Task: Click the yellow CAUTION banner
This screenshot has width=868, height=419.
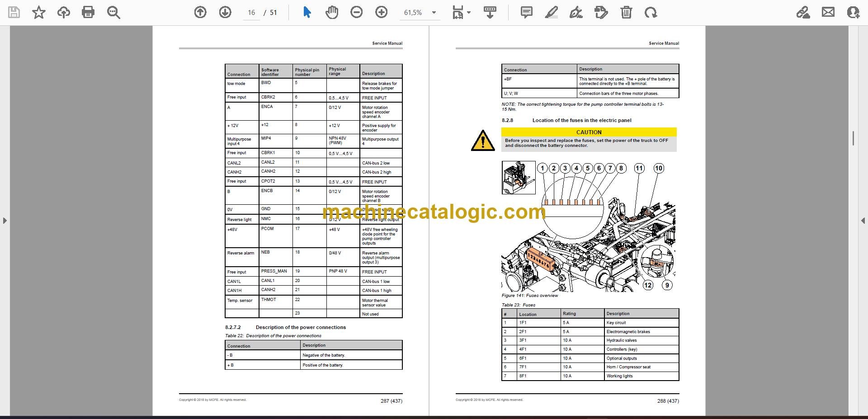Action: tap(589, 132)
